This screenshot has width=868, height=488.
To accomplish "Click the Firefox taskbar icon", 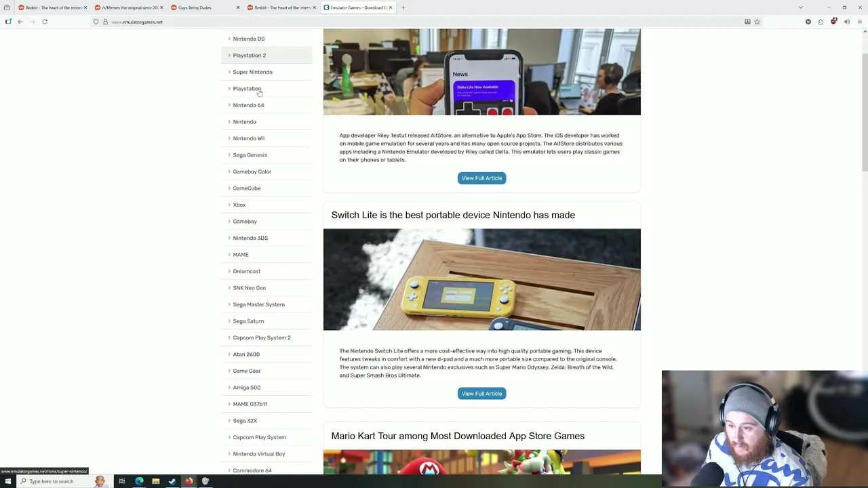I will [x=189, y=481].
